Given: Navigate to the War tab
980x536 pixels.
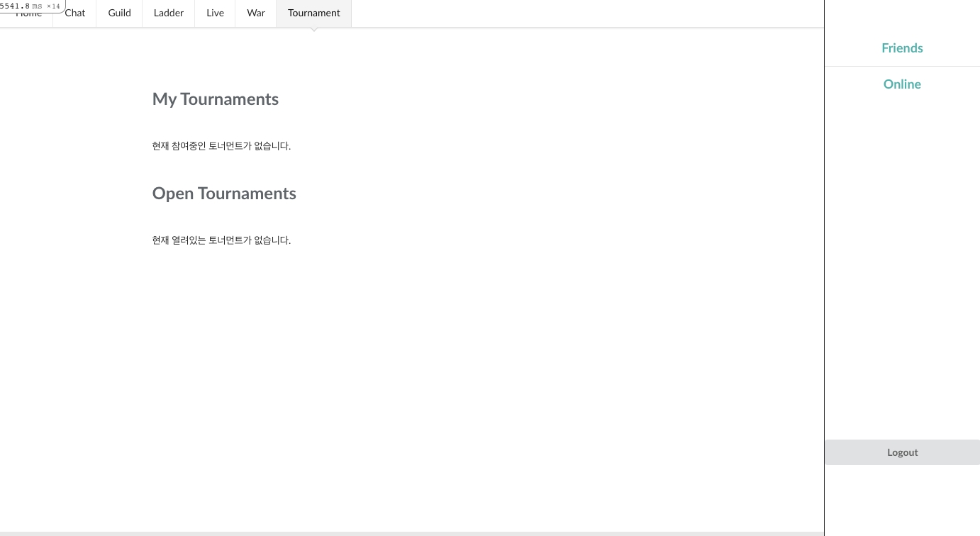Looking at the screenshot, I should point(255,13).
